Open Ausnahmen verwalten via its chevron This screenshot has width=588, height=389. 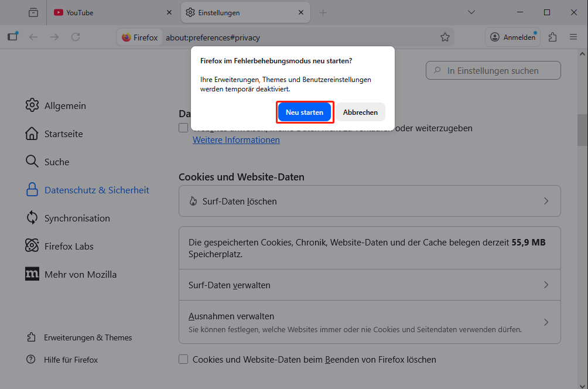546,322
